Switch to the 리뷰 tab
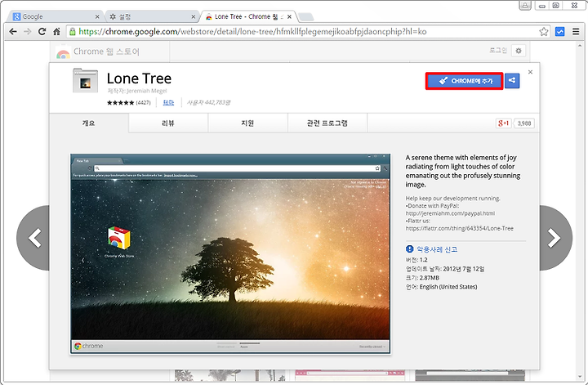 click(x=168, y=123)
